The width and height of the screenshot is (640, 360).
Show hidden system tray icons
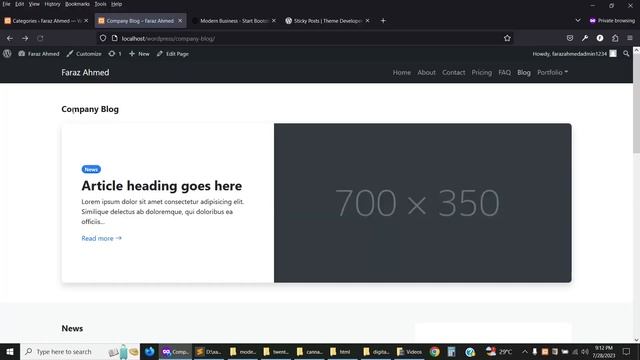(x=524, y=351)
